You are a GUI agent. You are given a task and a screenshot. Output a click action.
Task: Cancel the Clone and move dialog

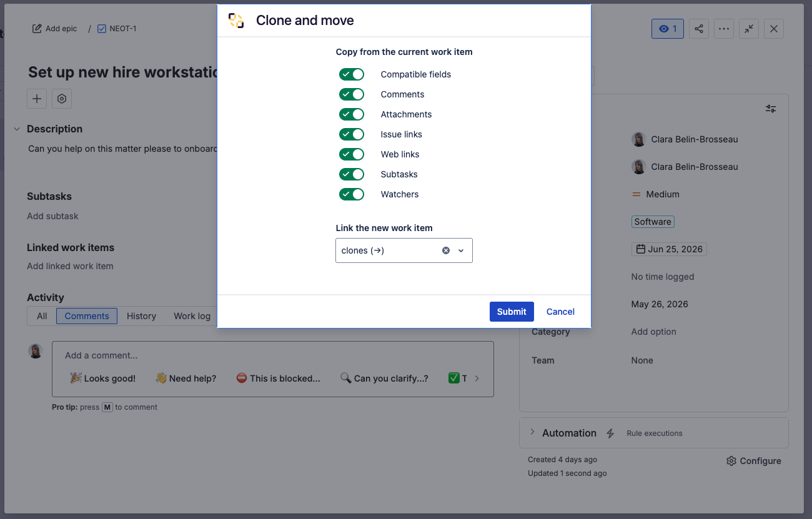point(560,312)
